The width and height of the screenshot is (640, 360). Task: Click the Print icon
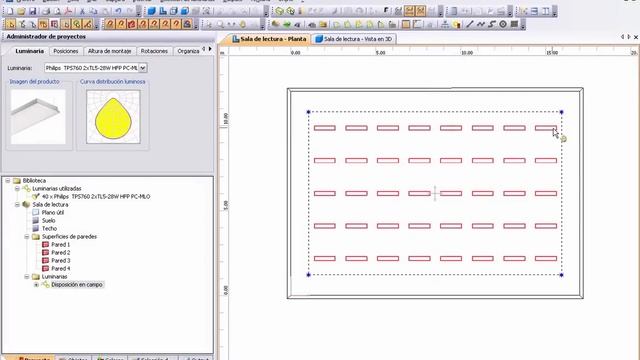46,11
